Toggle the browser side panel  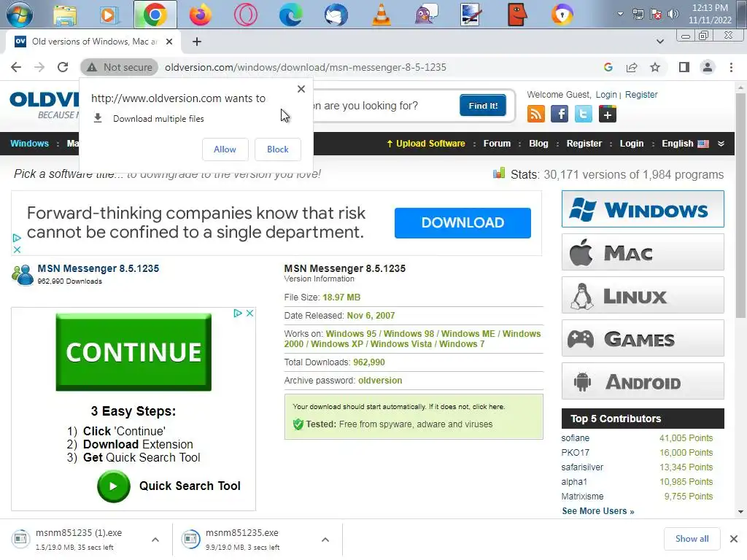tap(684, 67)
